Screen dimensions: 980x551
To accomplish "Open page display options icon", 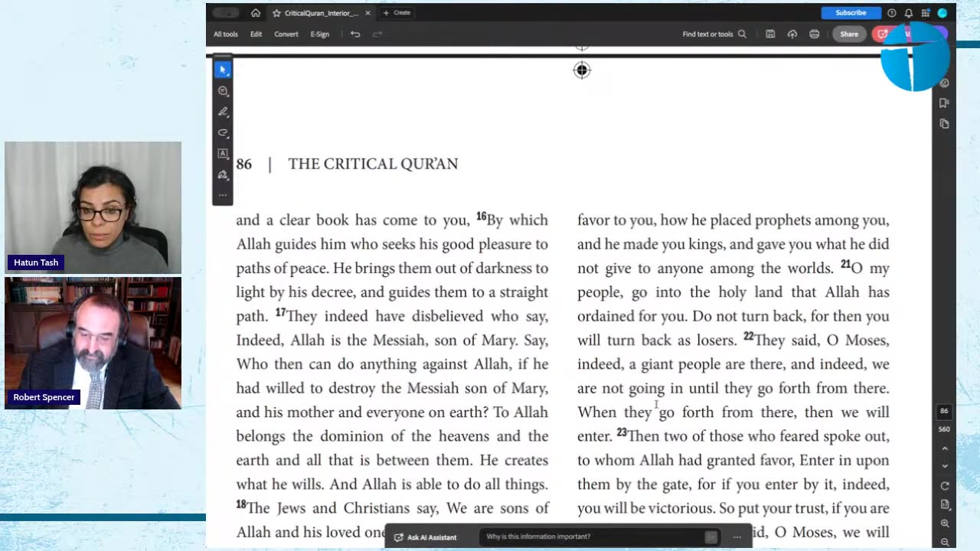I will pyautogui.click(x=944, y=505).
